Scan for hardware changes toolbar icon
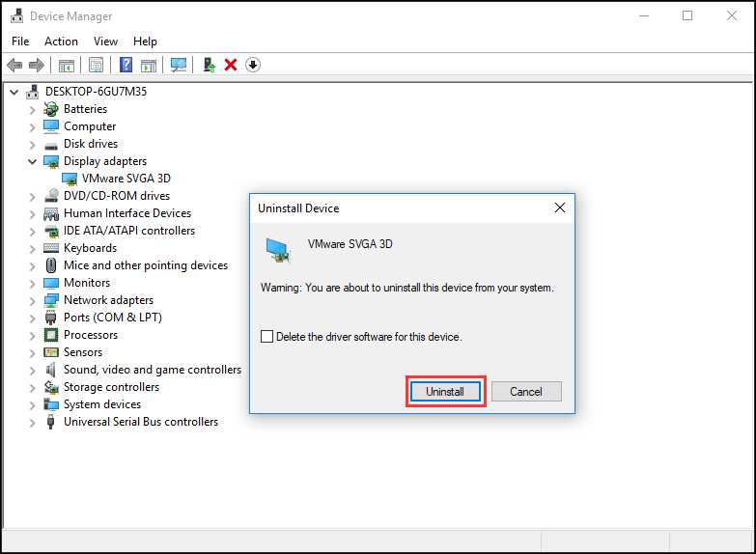 (x=179, y=65)
